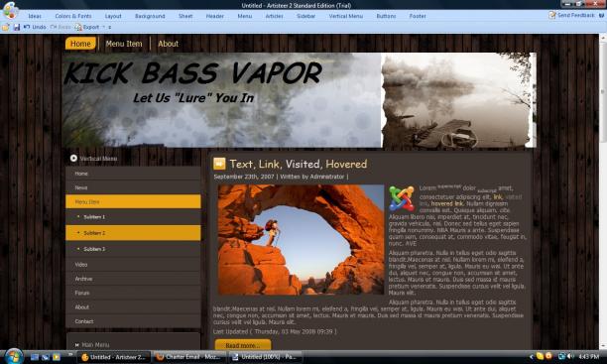607x364 pixels.
Task: Switch to the Colors & Fonts tab
Action: pos(73,16)
